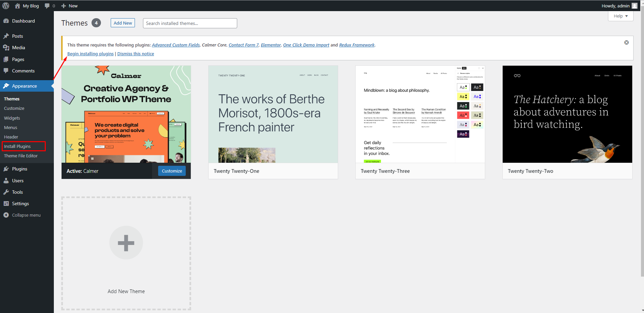Click Add New next to Themes heading
This screenshot has height=313, width=644.
pos(122,23)
